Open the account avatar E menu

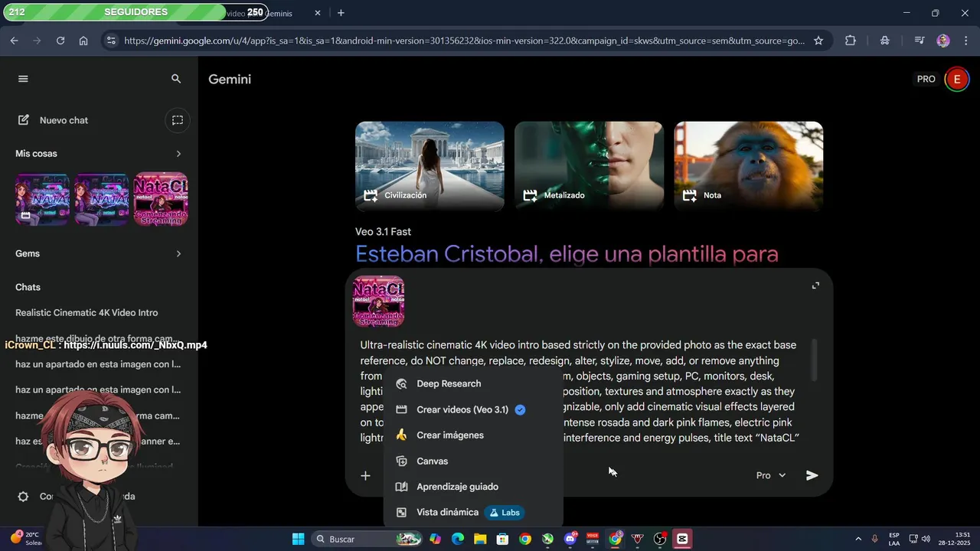coord(956,79)
